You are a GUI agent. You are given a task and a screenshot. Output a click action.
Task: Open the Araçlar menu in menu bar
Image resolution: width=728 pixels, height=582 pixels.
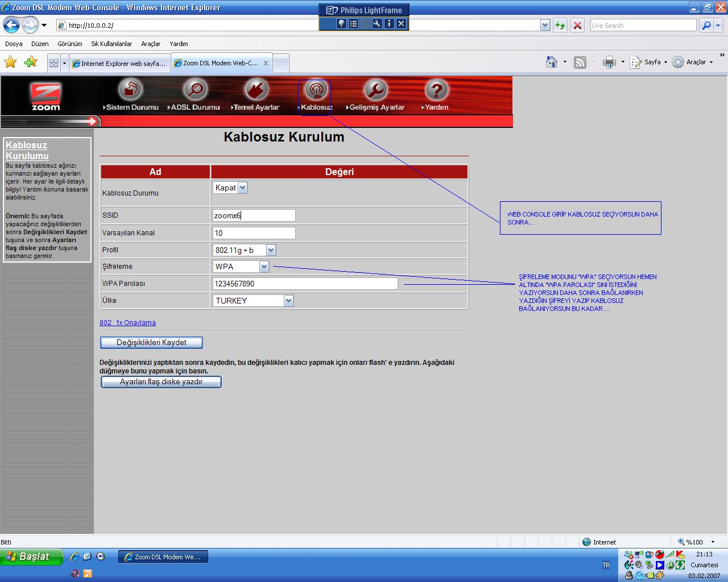click(x=151, y=44)
